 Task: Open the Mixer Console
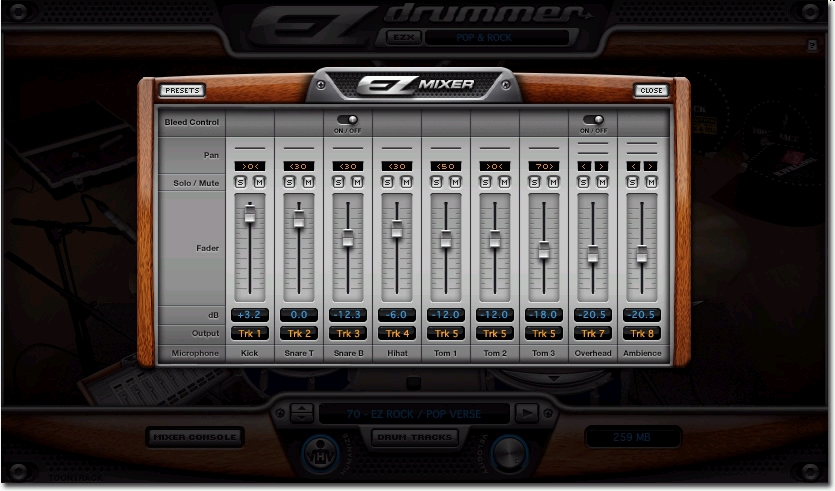(195, 437)
